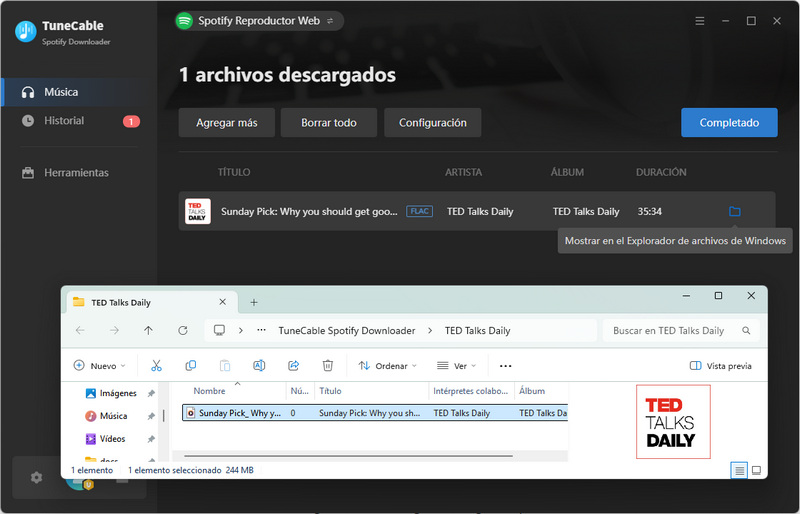
Task: Click TuneCable Spotify Downloader breadcrumb
Action: click(x=347, y=331)
